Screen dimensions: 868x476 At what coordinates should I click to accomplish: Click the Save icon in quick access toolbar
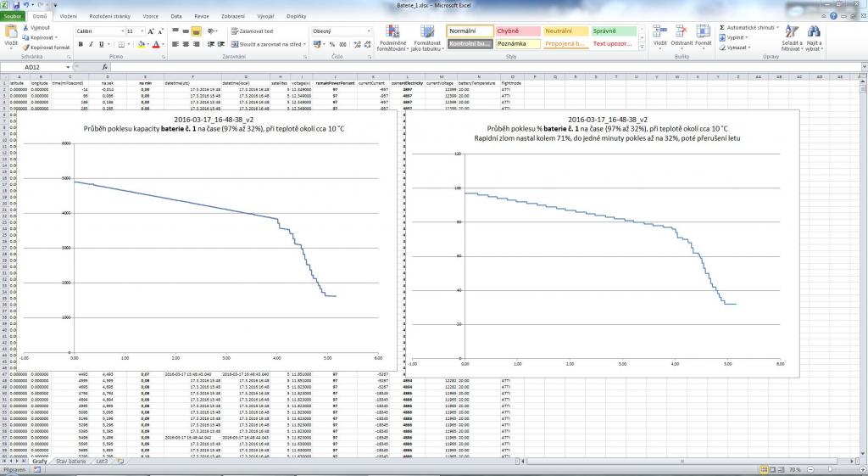click(14, 5)
